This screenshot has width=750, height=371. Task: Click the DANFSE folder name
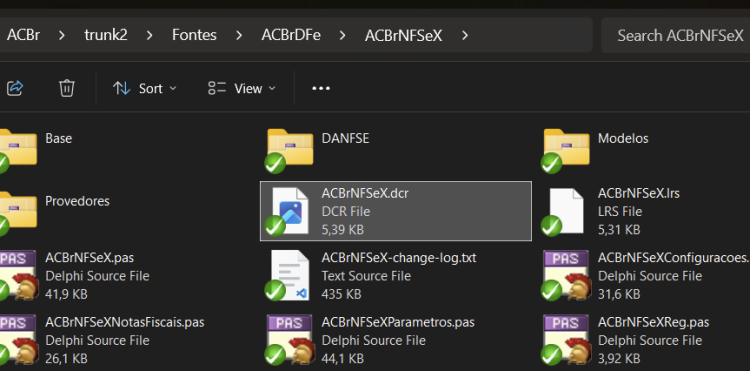(345, 138)
